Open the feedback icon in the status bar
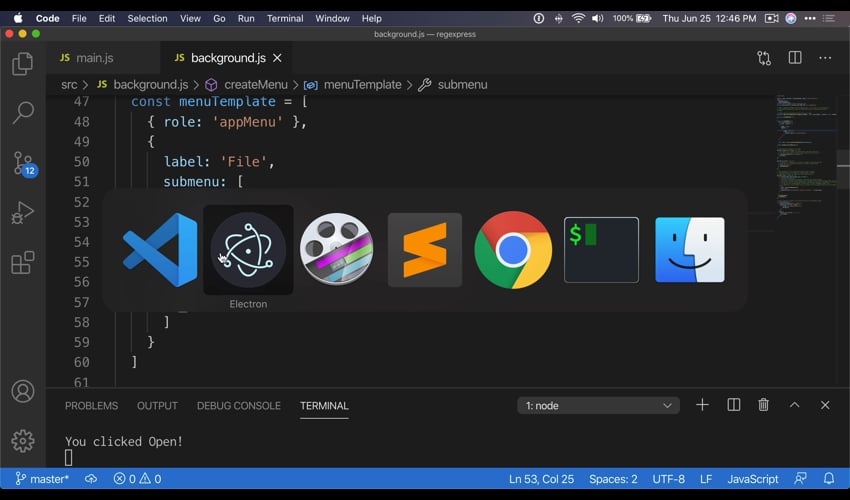 coord(800,479)
